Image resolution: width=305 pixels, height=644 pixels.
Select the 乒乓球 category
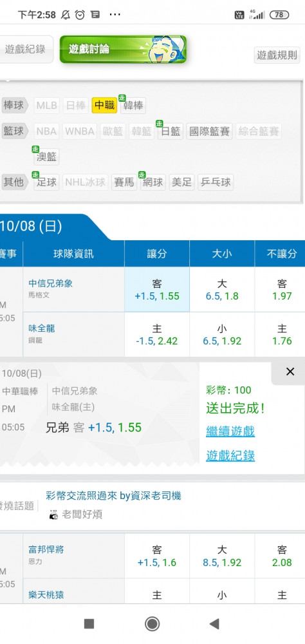[216, 182]
